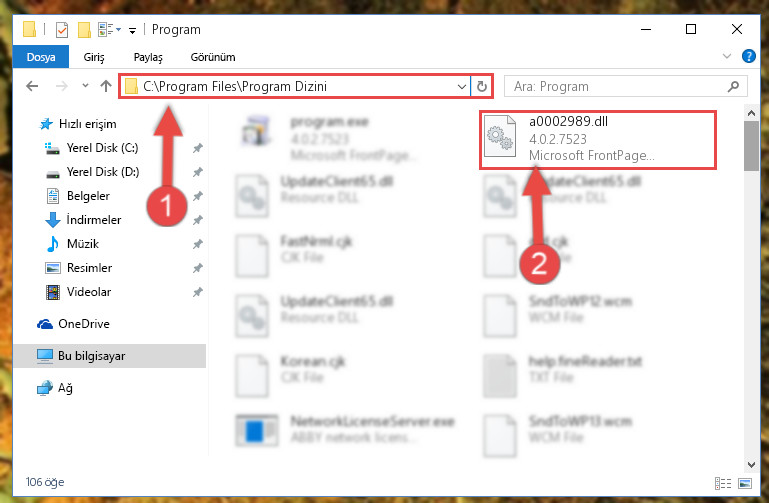Click the refresh button beside the address bar
The width and height of the screenshot is (769, 503).
point(481,87)
